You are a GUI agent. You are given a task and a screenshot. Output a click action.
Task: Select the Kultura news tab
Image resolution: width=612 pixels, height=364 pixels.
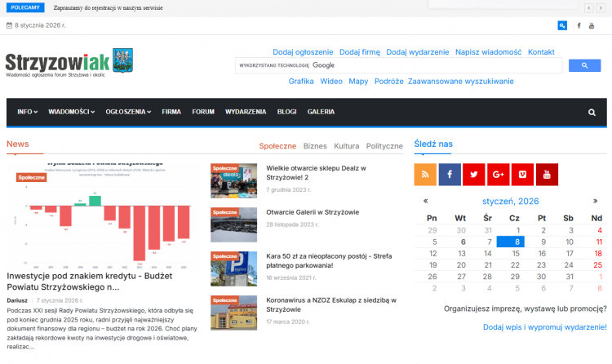[x=346, y=146]
